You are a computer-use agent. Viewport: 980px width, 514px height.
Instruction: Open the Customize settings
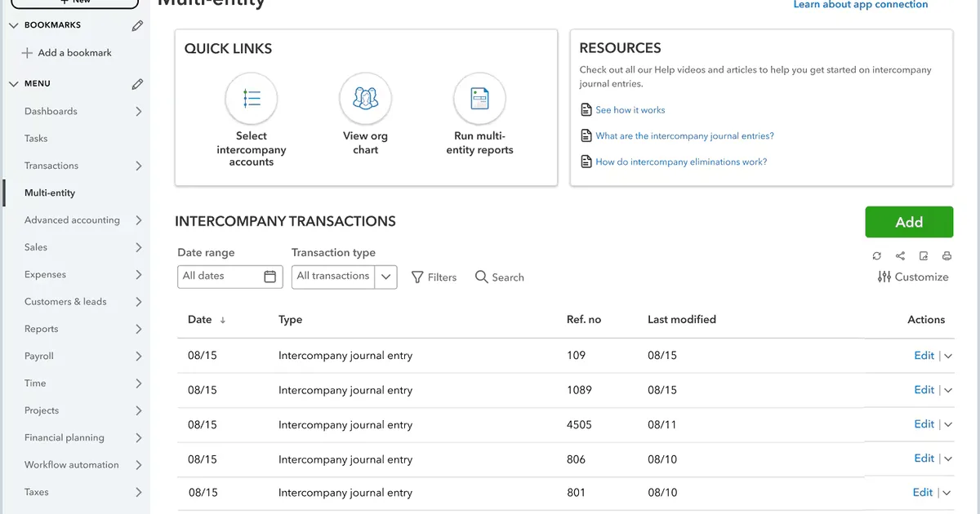tap(912, 277)
